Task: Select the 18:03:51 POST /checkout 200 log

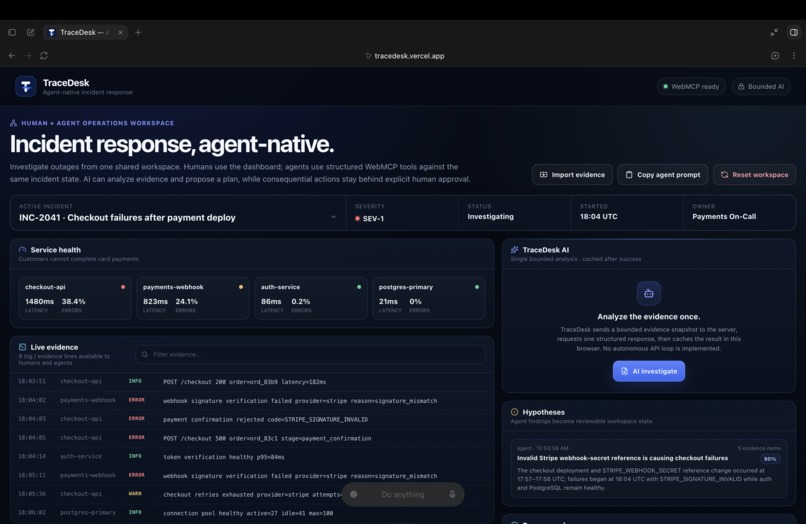Action: point(252,382)
